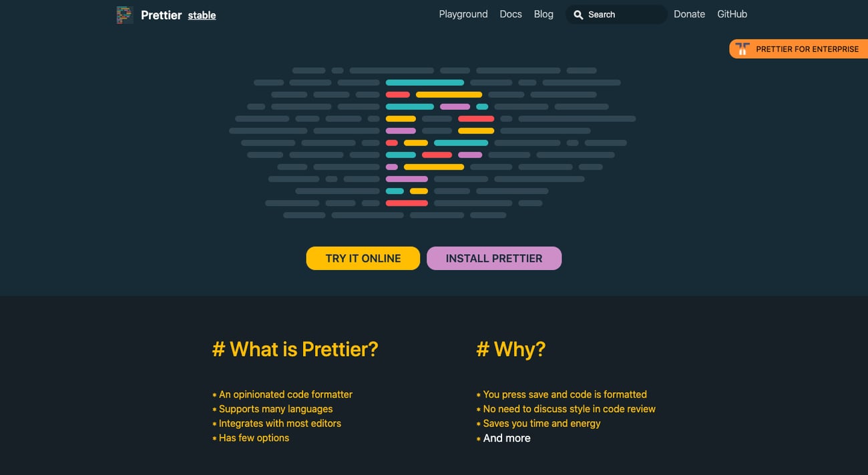Open the Playground page
868x475 pixels.
pos(463,14)
